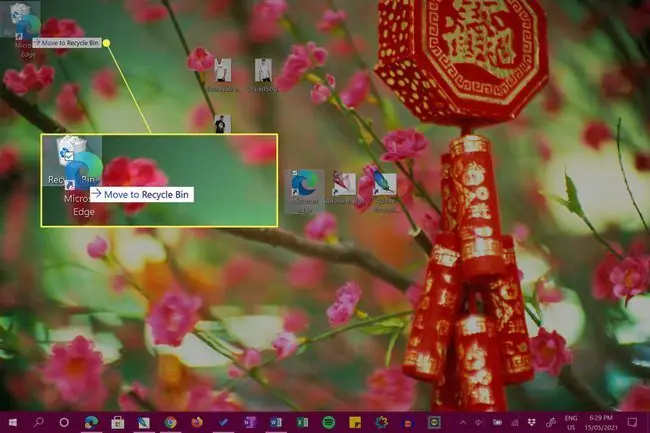The image size is (650, 433).
Task: Open Microsoft Store from the taskbar
Action: click(118, 422)
